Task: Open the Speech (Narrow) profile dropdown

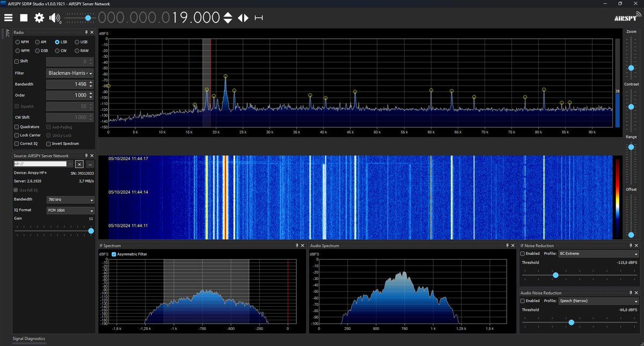Action: tap(598, 301)
